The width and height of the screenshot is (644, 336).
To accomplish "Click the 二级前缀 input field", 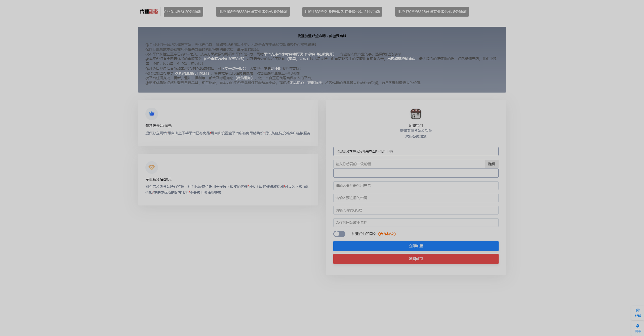I will point(409,164).
